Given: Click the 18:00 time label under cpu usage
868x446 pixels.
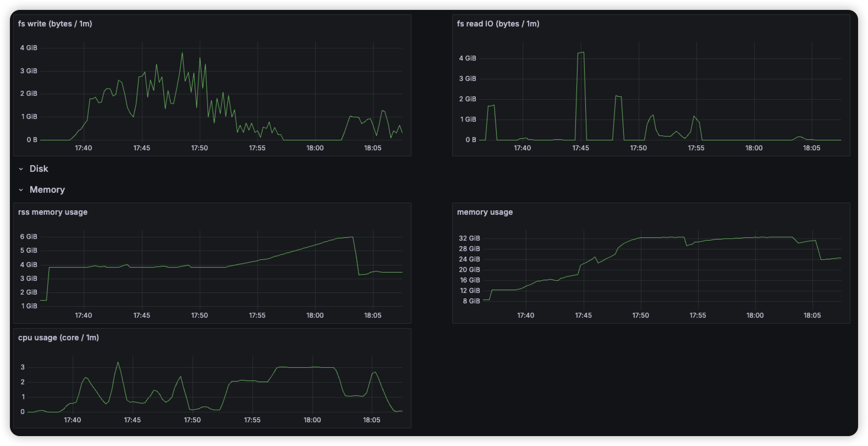Looking at the screenshot, I should [312, 420].
